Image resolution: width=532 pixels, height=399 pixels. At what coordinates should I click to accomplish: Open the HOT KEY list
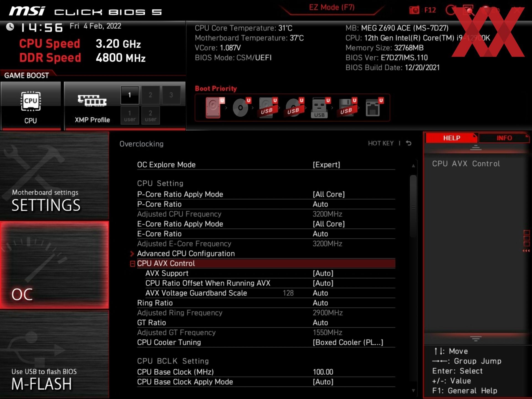381,143
